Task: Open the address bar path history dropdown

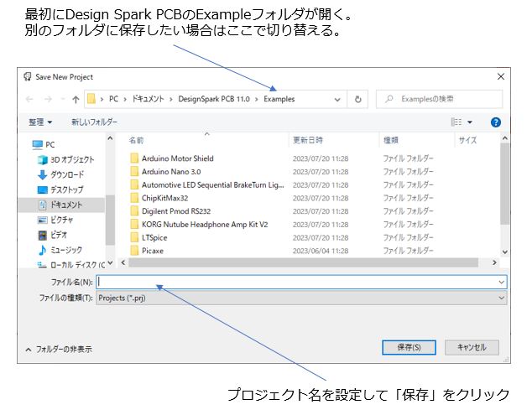Action: coord(337,99)
